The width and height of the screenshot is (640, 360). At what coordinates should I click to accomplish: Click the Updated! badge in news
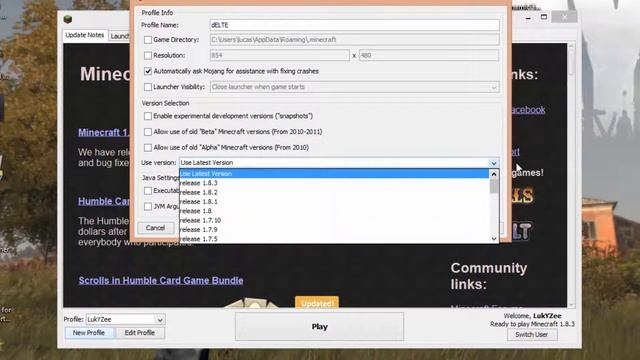[317, 303]
